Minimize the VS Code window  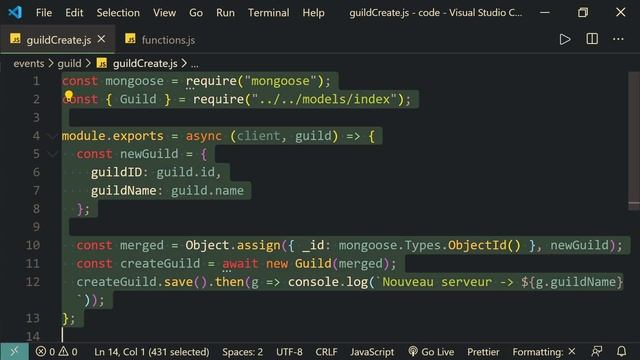tap(544, 12)
